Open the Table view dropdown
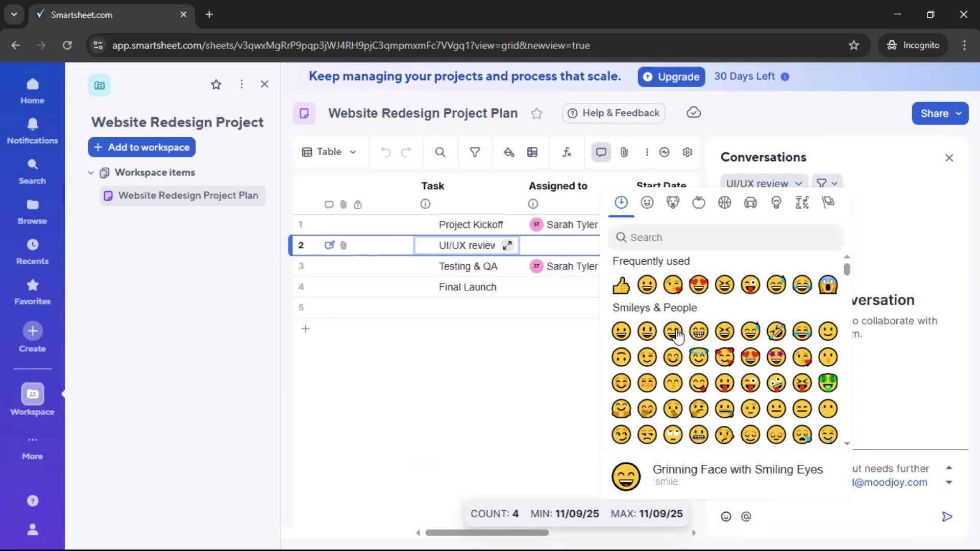This screenshot has height=551, width=980. (329, 152)
